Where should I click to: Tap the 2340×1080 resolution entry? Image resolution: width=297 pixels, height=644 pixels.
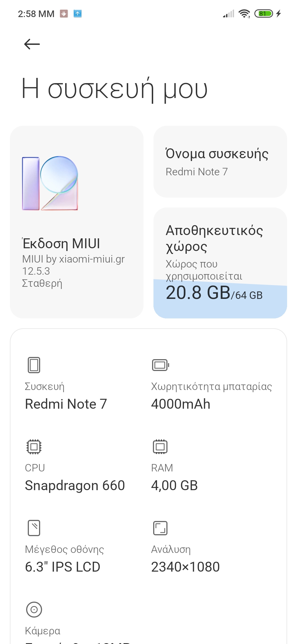click(x=185, y=567)
